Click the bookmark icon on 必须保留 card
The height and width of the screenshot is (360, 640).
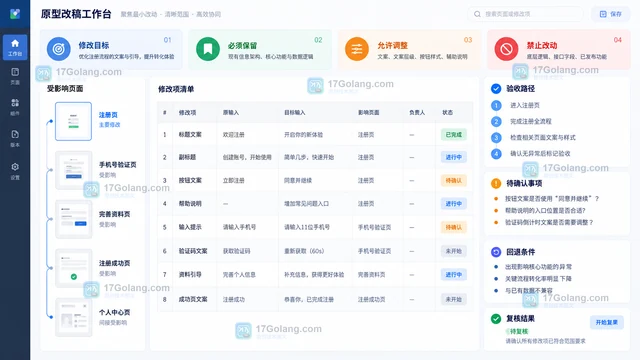pyautogui.click(x=208, y=49)
